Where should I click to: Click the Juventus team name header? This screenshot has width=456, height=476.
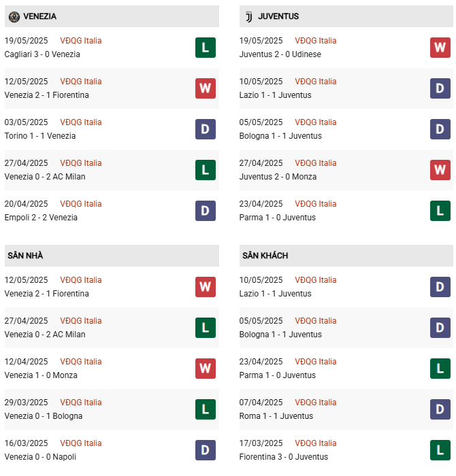[278, 16]
